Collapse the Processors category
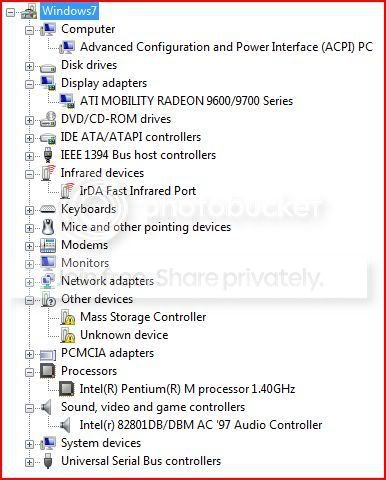Screen dimensions: 386x480 click(x=29, y=372)
